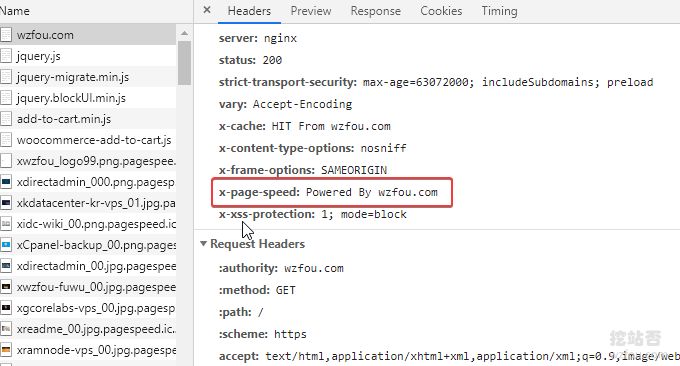Screen dimensions: 680x366
Task: Collapse the Request Headers section
Action: (203, 244)
